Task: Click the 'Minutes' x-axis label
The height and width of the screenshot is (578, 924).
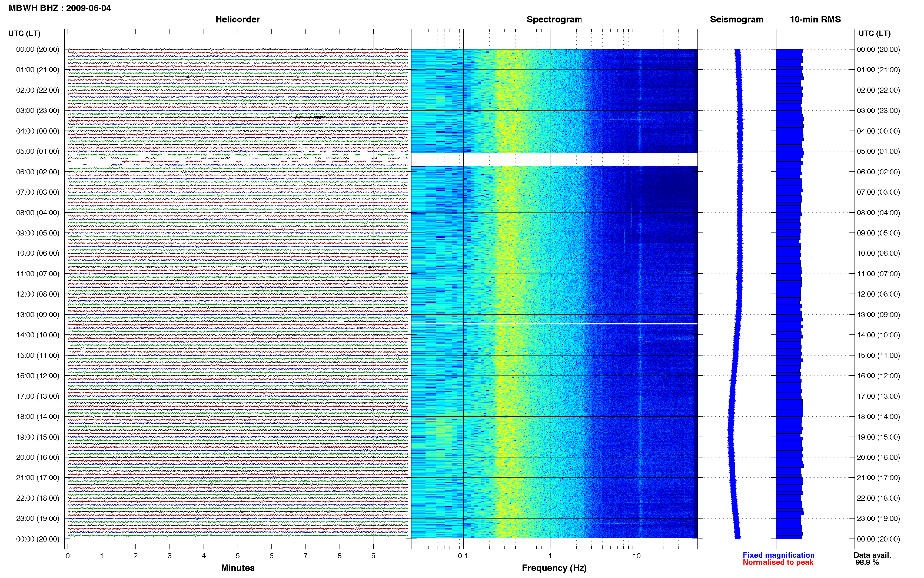Action: [238, 568]
